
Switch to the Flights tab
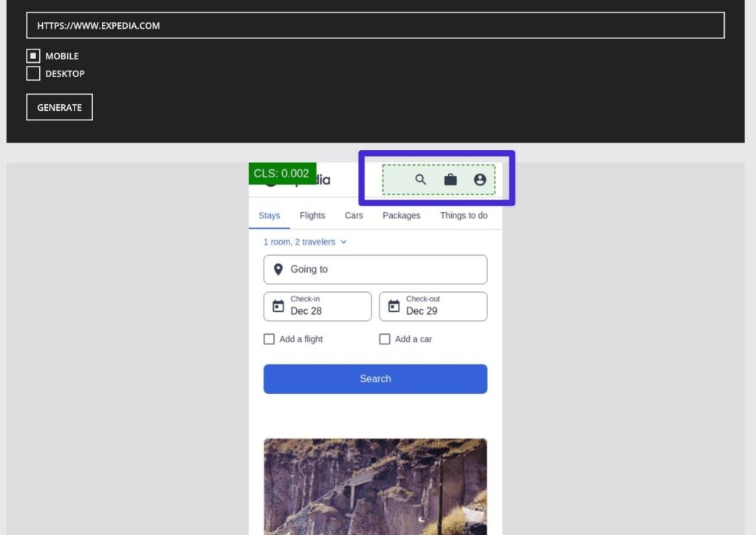[312, 215]
